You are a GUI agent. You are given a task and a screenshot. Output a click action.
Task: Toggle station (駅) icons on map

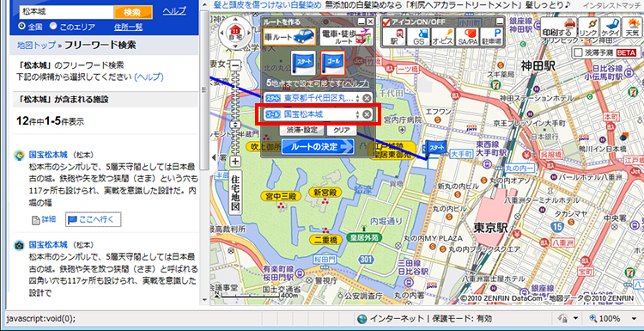coord(395,37)
